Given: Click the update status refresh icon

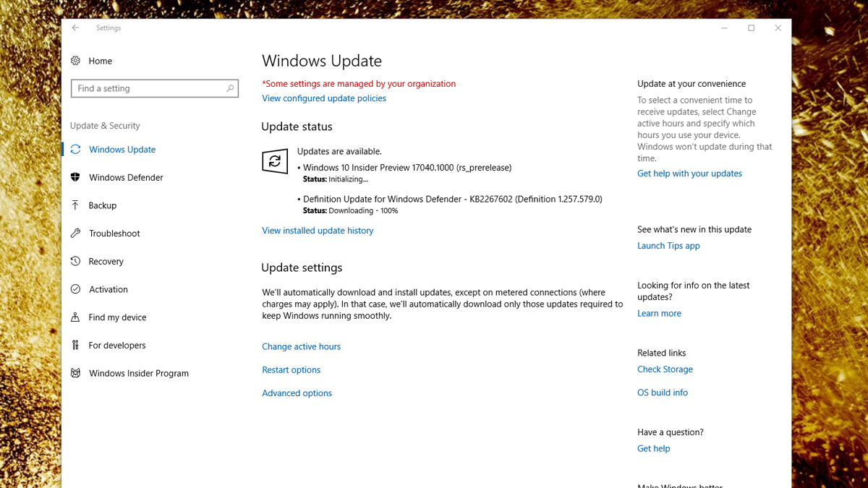Looking at the screenshot, I should 275,161.
